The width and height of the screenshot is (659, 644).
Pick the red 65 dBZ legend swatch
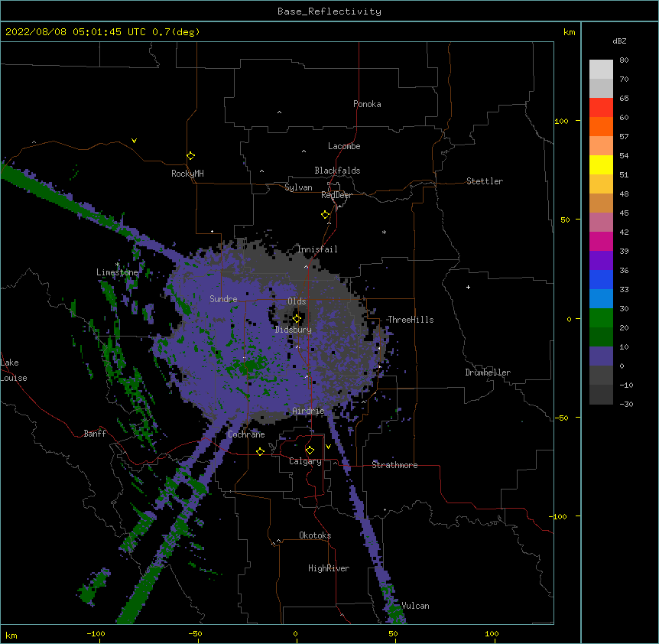pos(601,108)
